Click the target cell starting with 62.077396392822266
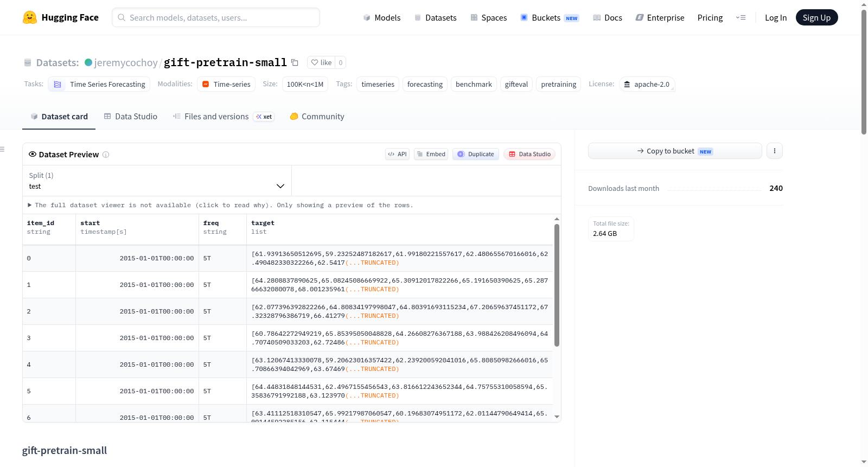The height and width of the screenshot is (467, 868). [400, 311]
